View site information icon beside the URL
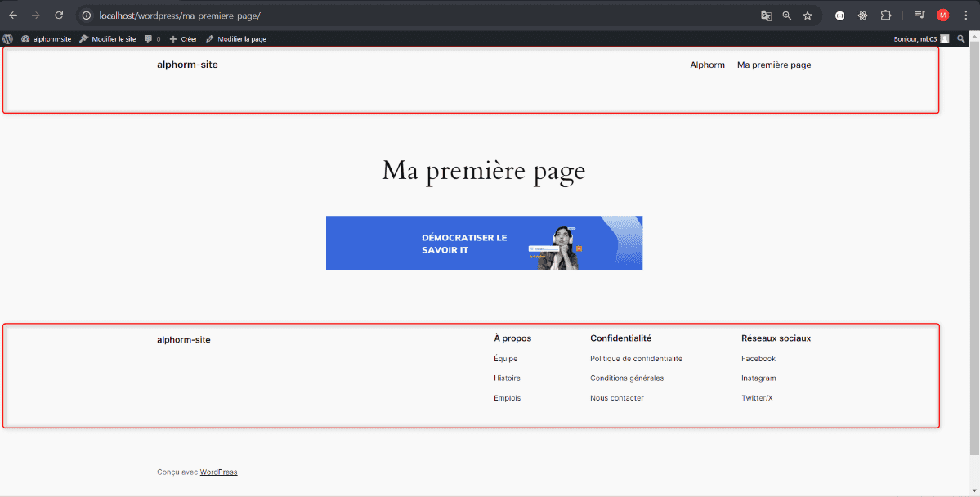 click(87, 16)
